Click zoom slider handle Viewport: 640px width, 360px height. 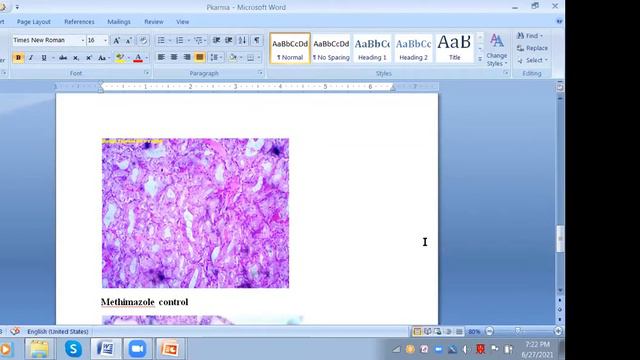tap(518, 331)
